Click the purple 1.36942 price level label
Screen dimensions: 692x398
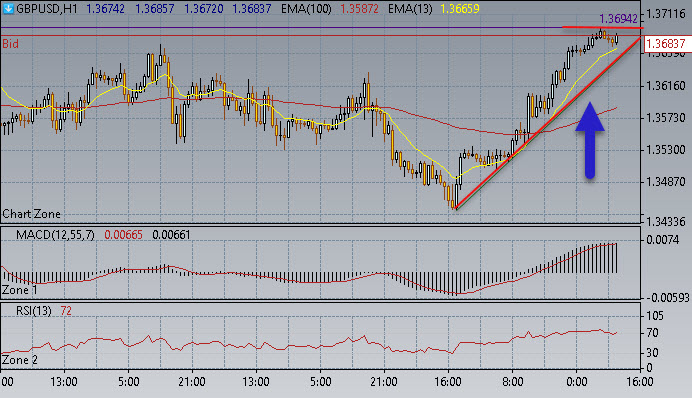[x=618, y=19]
